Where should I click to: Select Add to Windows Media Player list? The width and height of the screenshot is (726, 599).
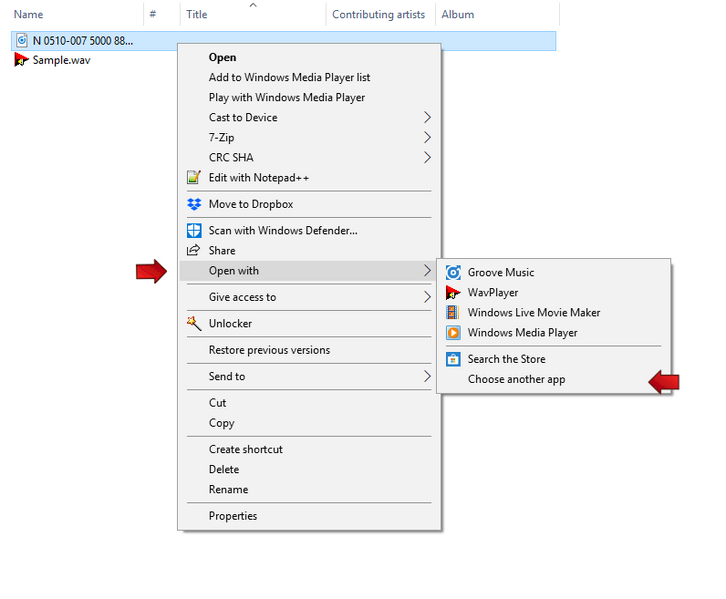309,77
